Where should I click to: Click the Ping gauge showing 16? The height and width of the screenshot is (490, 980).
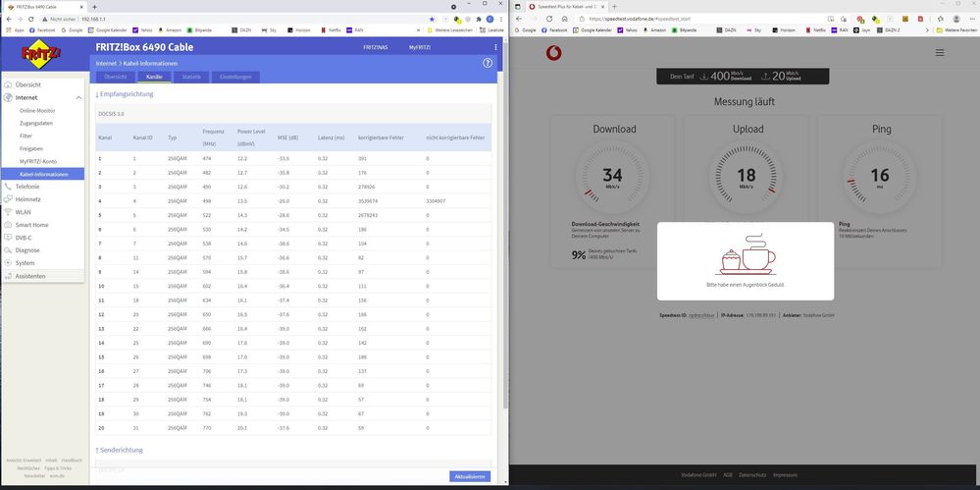point(879,177)
